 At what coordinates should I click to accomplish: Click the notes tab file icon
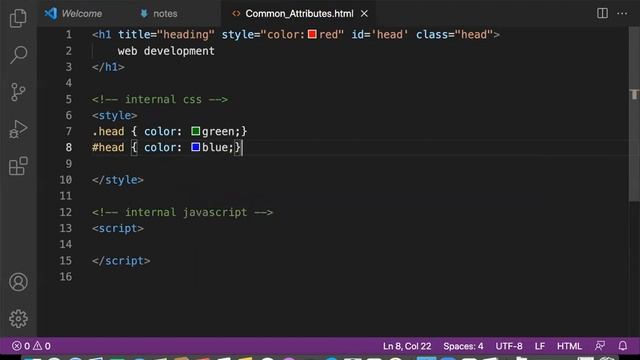(144, 13)
